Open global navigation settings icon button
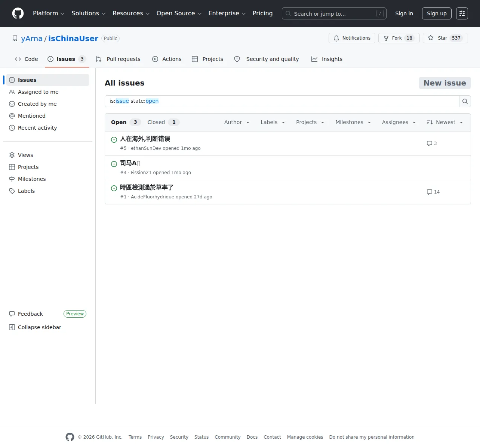Image resolution: width=480 pixels, height=448 pixels. pos(462,13)
